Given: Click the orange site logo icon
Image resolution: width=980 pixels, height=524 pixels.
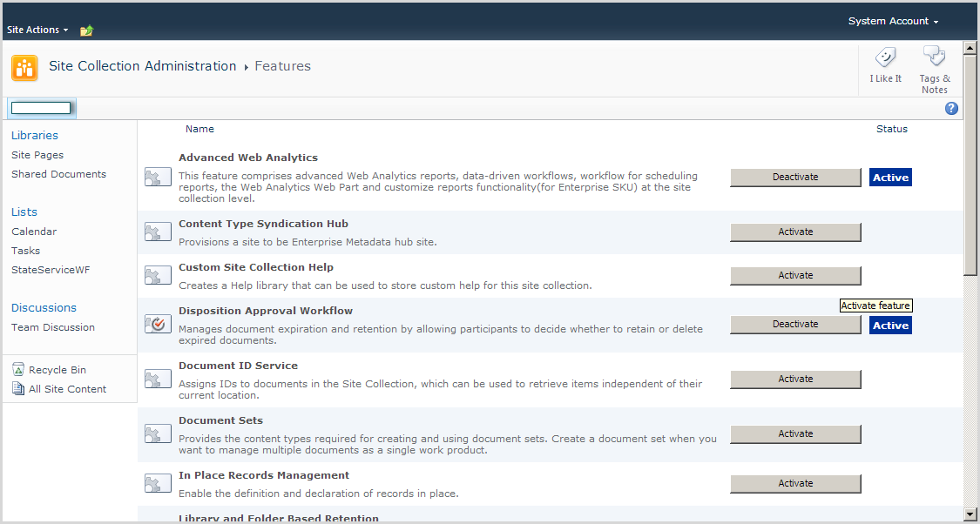Looking at the screenshot, I should 24,67.
